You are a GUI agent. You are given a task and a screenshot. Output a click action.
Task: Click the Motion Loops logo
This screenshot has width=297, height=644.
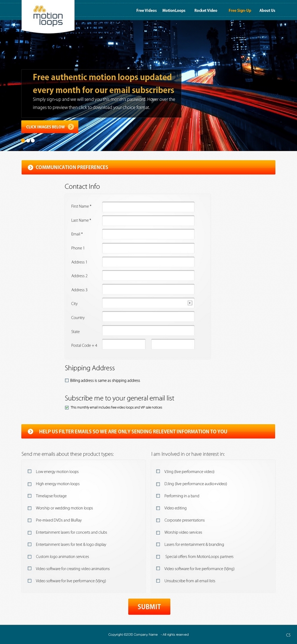48,15
